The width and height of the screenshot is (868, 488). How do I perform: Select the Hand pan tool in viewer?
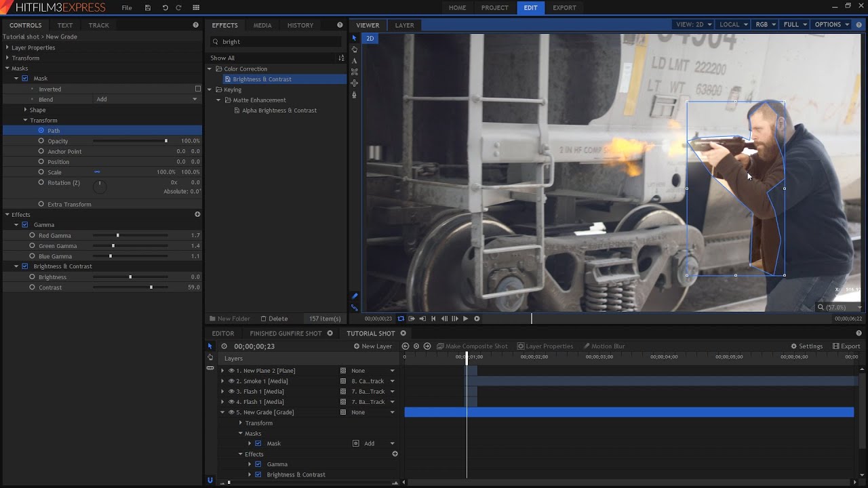click(354, 49)
